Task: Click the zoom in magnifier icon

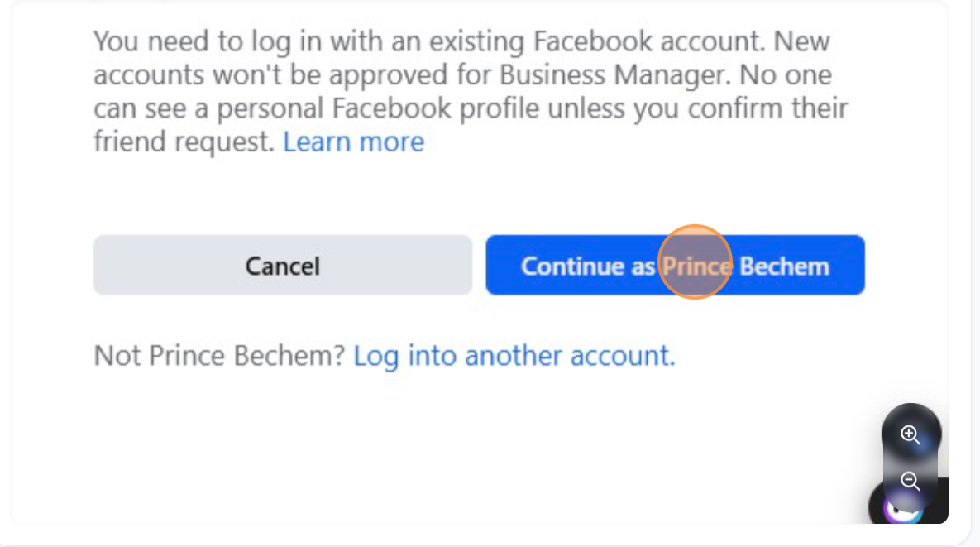Action: point(911,435)
